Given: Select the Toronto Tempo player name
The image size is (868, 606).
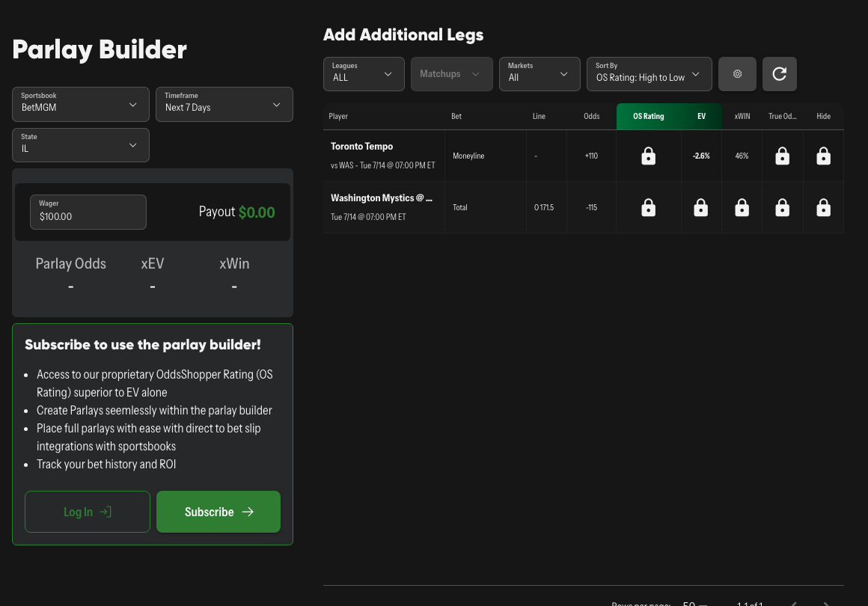Looking at the screenshot, I should tap(361, 146).
